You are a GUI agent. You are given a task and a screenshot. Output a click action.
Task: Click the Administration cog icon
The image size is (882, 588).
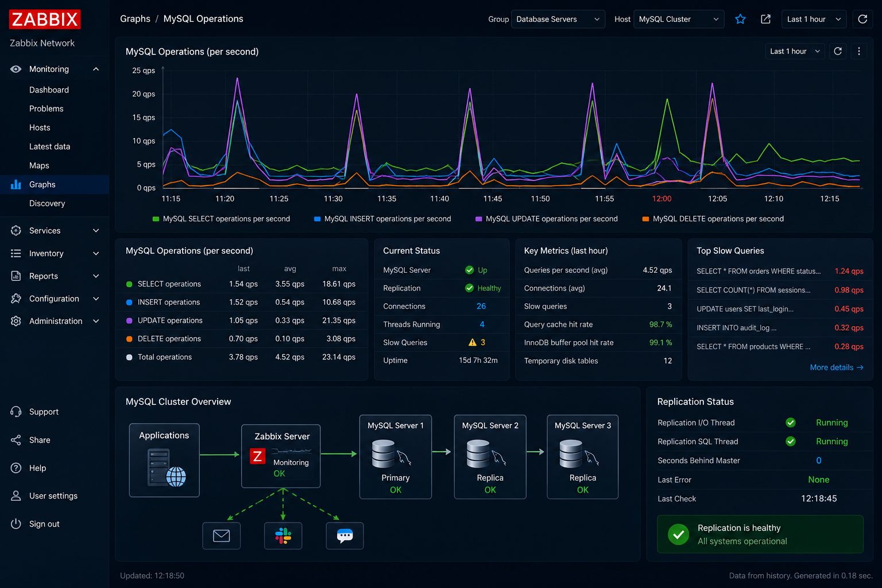(x=16, y=321)
